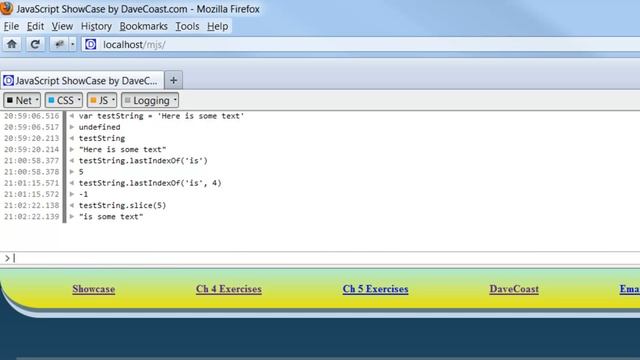Expand the Logging filter dropdown arrow
The image size is (640, 360).
pyautogui.click(x=175, y=100)
